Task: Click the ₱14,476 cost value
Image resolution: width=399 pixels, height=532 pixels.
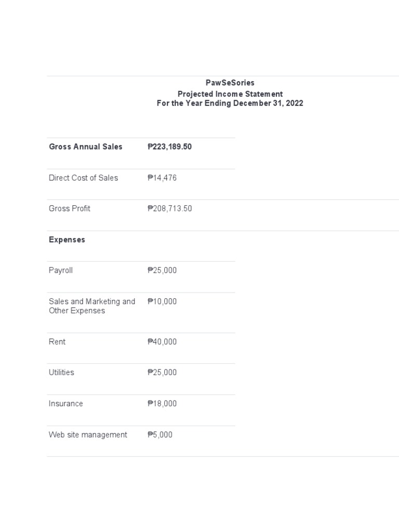Action: 162,178
